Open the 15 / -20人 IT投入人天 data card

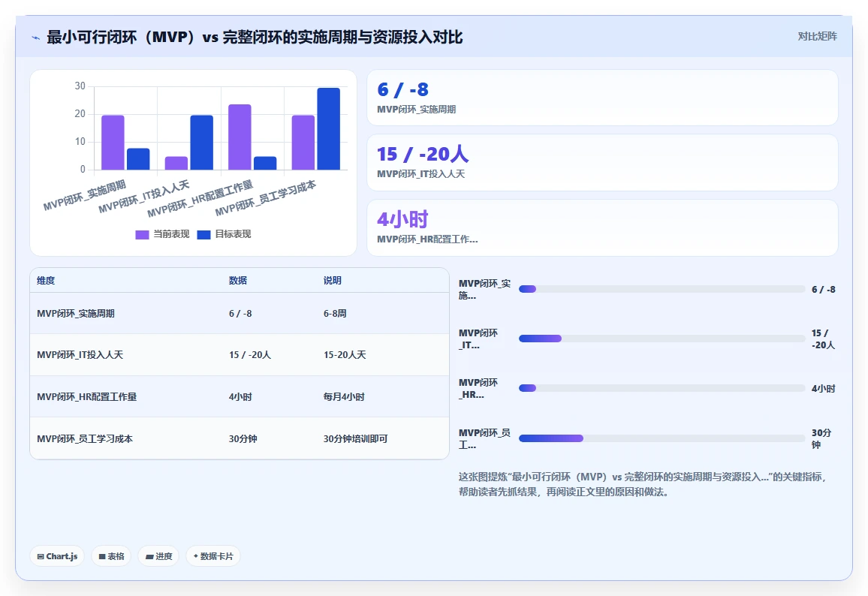point(602,163)
